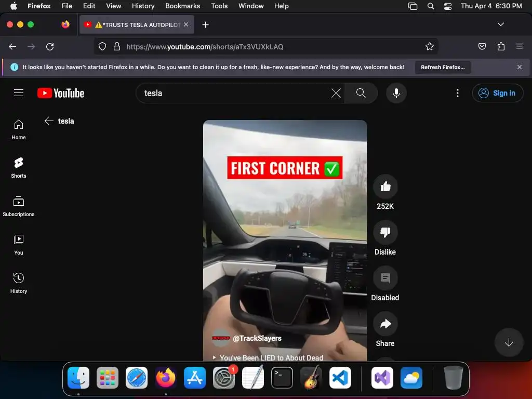The width and height of the screenshot is (532, 399).
Task: View site security lock info
Action: click(x=117, y=46)
